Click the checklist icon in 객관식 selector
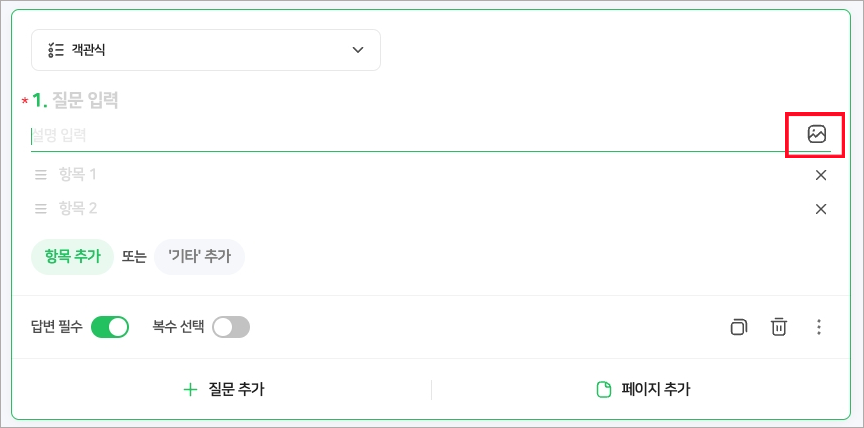 point(56,50)
